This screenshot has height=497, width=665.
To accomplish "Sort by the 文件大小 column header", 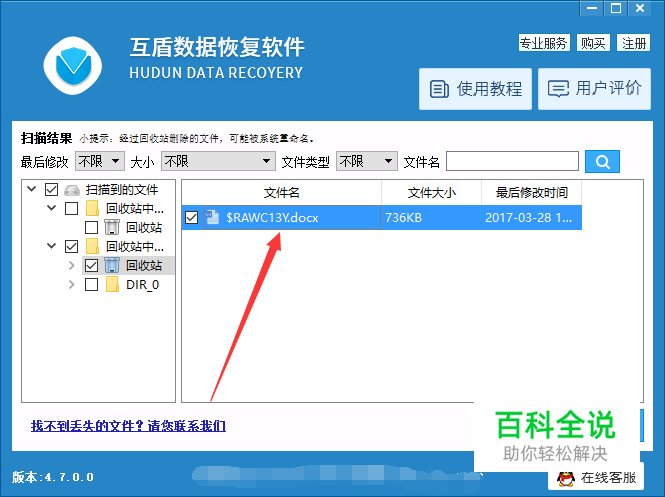I will click(x=431, y=193).
